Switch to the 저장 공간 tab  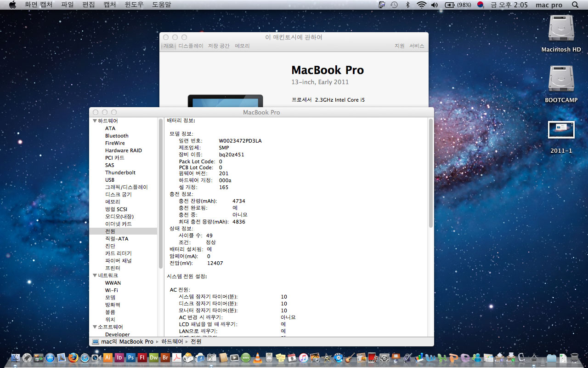point(219,46)
